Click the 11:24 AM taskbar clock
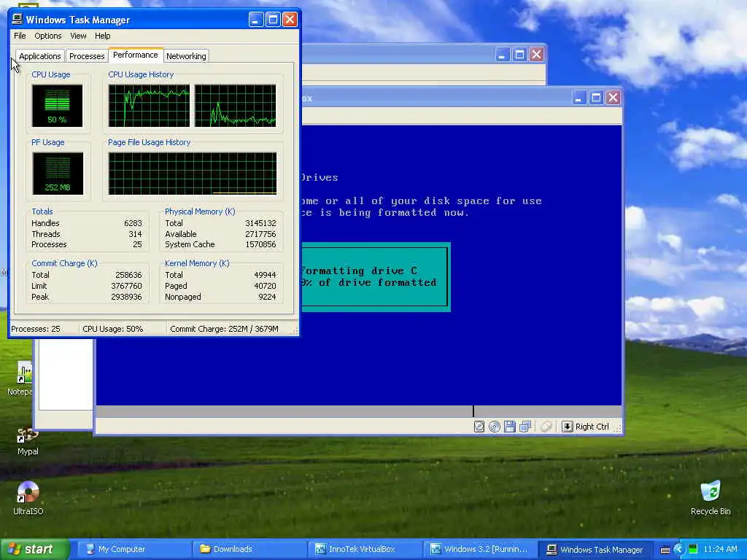The width and height of the screenshot is (747, 560). coord(720,549)
